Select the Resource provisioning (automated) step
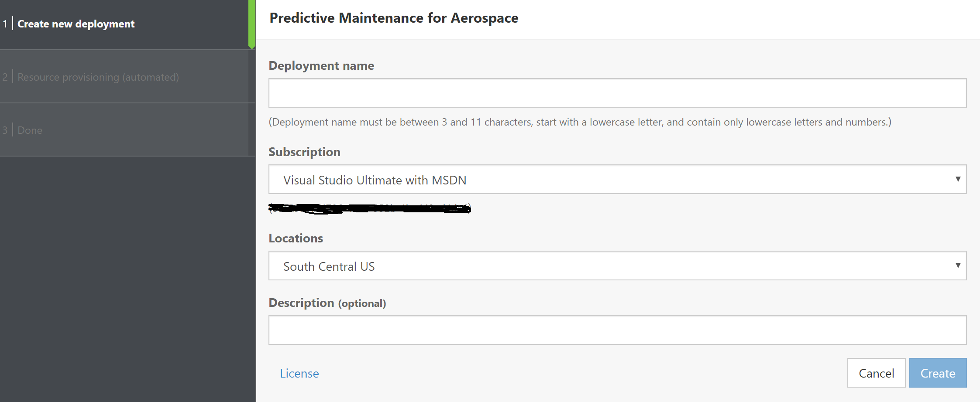Image resolution: width=980 pixels, height=402 pixels. point(98,77)
